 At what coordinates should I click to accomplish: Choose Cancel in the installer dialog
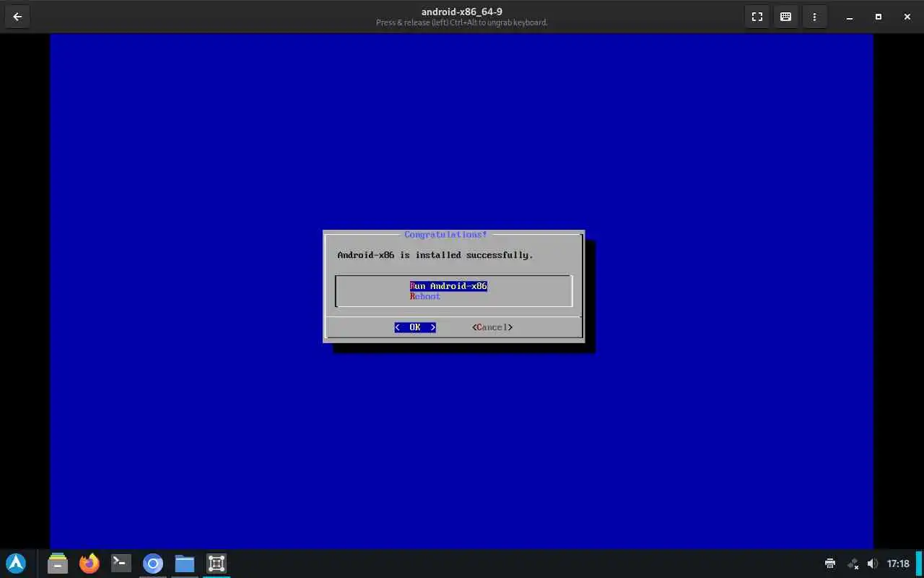pos(492,327)
